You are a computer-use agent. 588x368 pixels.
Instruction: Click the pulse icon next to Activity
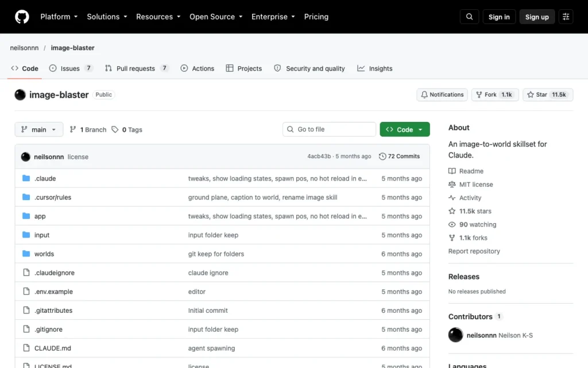click(452, 198)
